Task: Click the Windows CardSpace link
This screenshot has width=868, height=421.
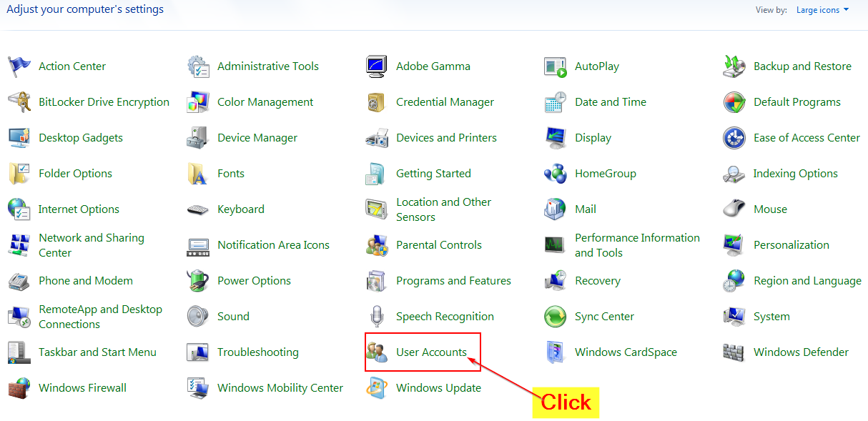Action: pos(626,352)
